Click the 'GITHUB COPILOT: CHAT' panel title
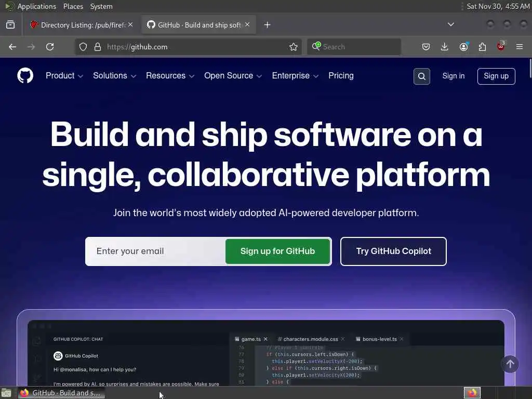 click(x=78, y=339)
